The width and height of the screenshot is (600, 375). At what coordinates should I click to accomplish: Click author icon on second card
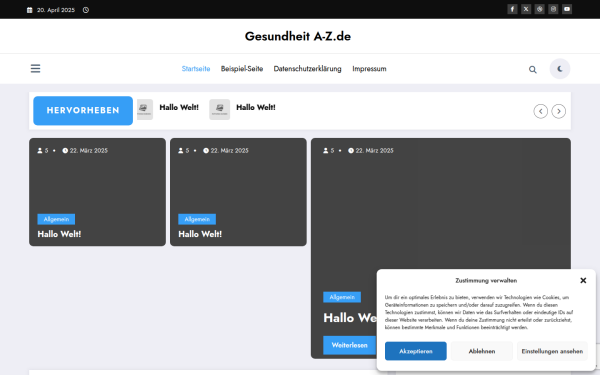click(x=181, y=151)
